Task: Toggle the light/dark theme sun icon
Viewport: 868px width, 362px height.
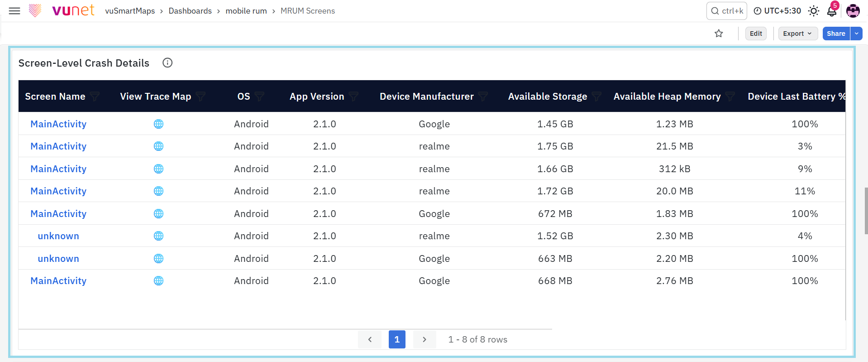Action: pyautogui.click(x=814, y=11)
